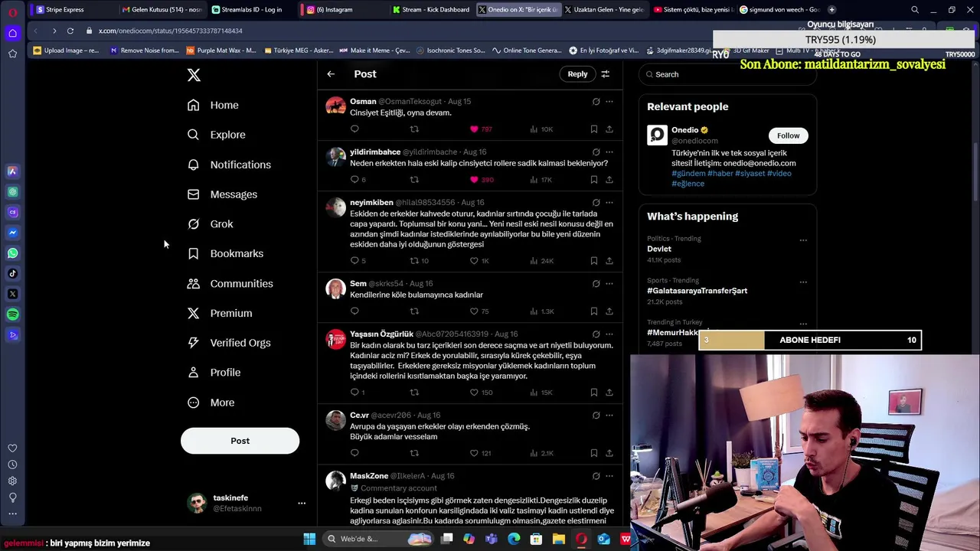Open more menu on Ce.vr's post

[x=609, y=415]
